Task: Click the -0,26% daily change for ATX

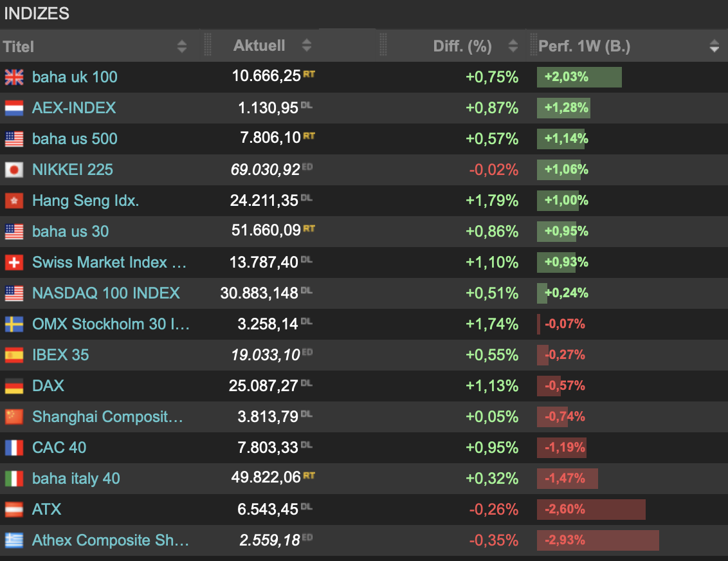Action: [x=493, y=510]
